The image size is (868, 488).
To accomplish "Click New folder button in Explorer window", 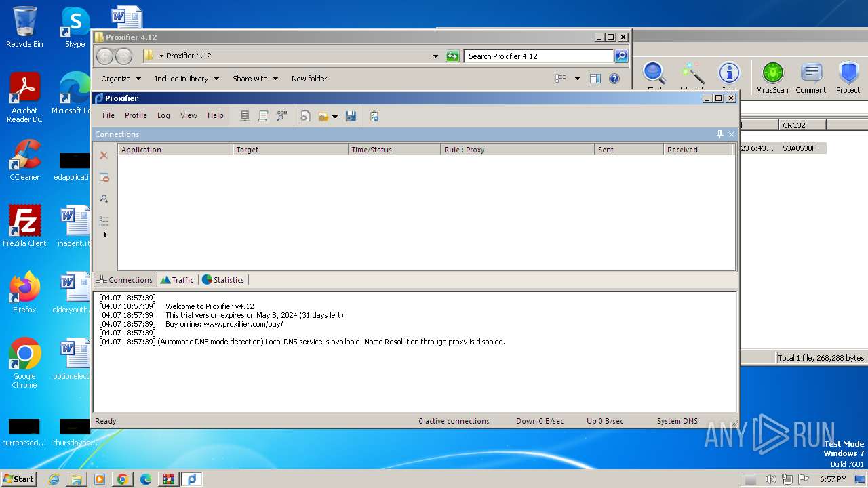I will pos(309,79).
